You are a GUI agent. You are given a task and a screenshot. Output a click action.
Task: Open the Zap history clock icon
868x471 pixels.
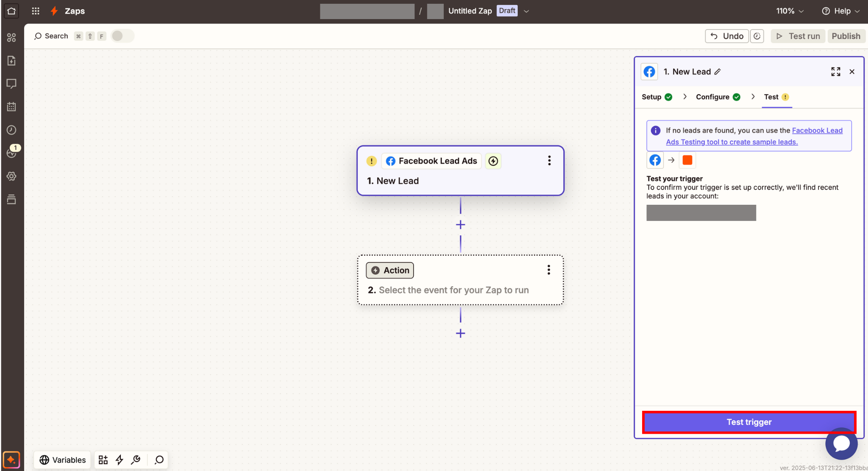point(11,130)
